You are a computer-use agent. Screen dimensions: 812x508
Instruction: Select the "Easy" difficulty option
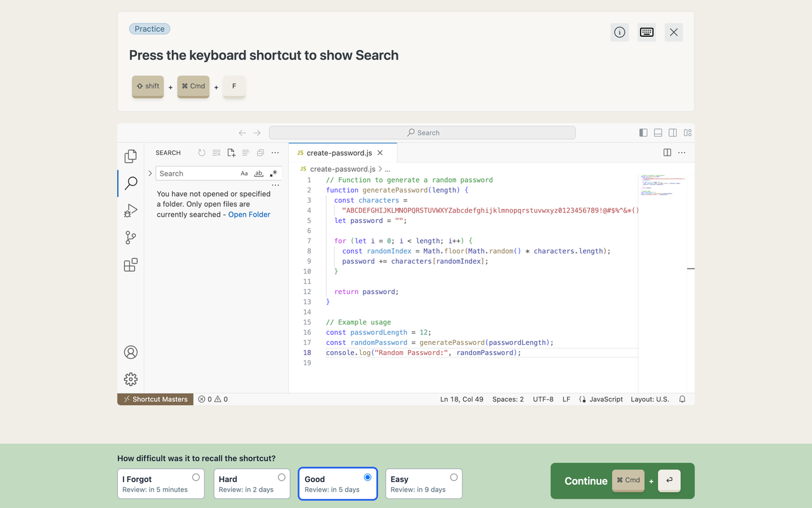tap(424, 484)
